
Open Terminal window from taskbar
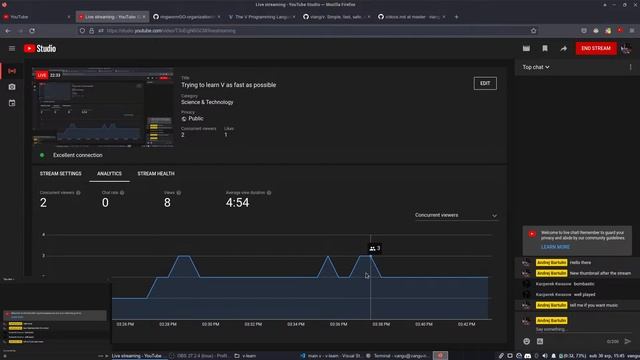pos(398,356)
